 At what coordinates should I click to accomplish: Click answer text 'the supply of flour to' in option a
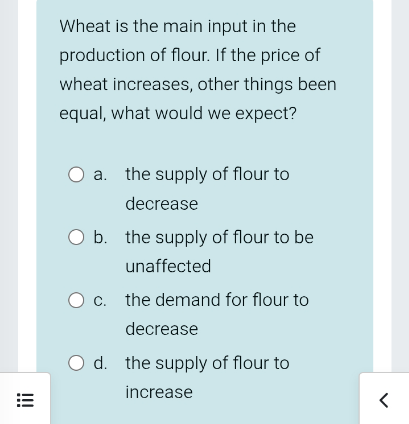tap(207, 175)
